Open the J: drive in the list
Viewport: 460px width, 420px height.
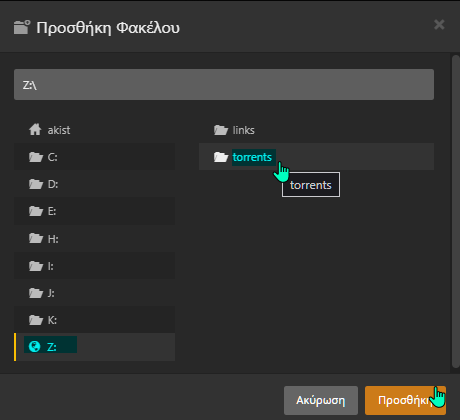94,293
